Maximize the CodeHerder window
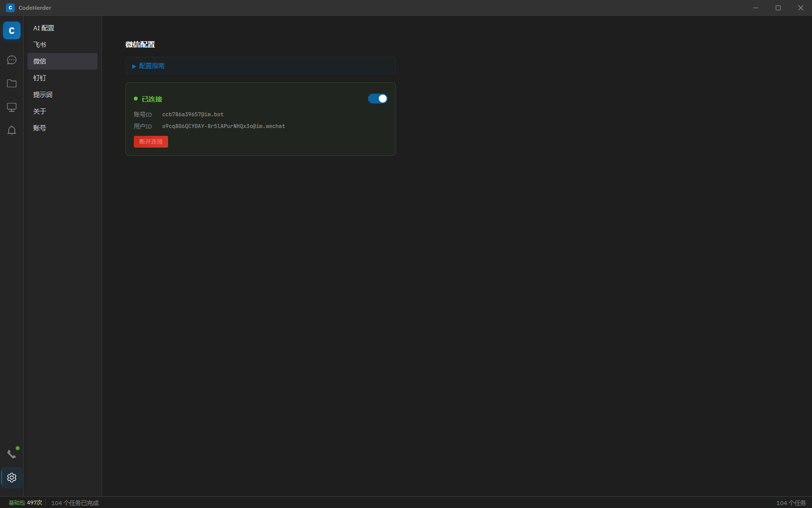Viewport: 812px width, 508px height. (778, 8)
